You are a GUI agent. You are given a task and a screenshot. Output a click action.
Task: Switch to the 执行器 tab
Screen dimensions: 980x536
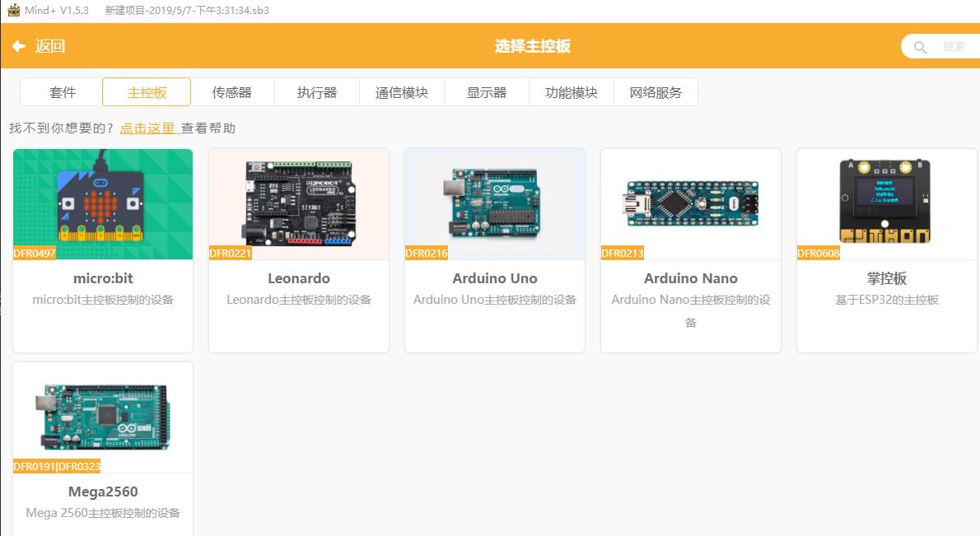click(317, 92)
